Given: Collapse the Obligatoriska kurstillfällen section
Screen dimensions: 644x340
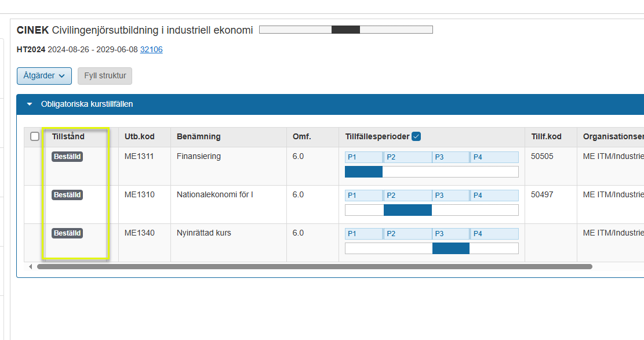Looking at the screenshot, I should (x=30, y=104).
